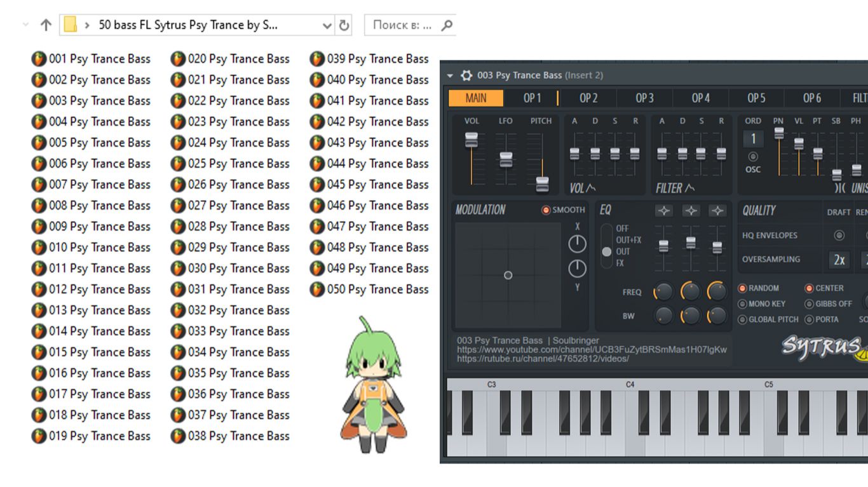Click the first EQ band type icon

(664, 211)
